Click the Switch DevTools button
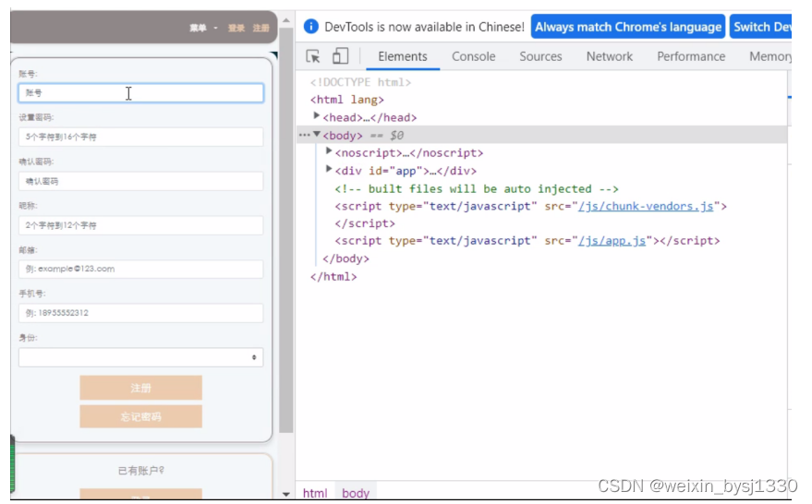This screenshot has width=812, height=504. click(x=761, y=27)
